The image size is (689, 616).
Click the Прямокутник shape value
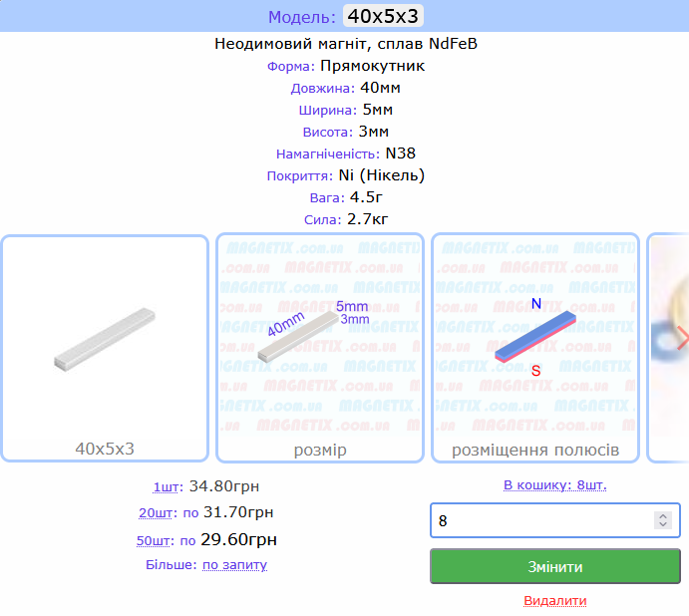pos(372,66)
